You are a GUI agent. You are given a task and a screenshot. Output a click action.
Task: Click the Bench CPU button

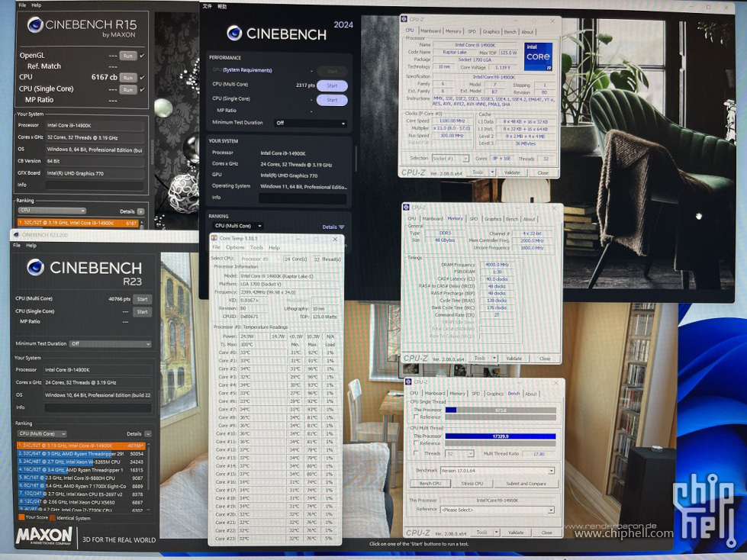click(x=430, y=484)
